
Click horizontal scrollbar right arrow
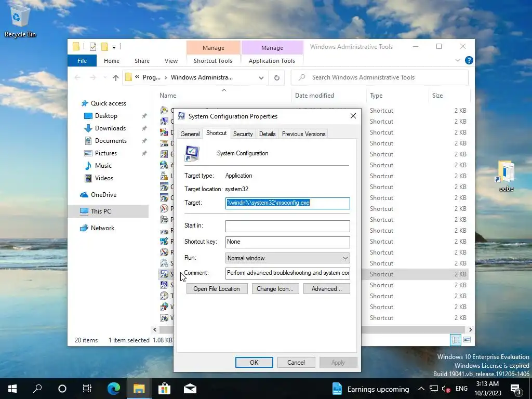pyautogui.click(x=470, y=329)
